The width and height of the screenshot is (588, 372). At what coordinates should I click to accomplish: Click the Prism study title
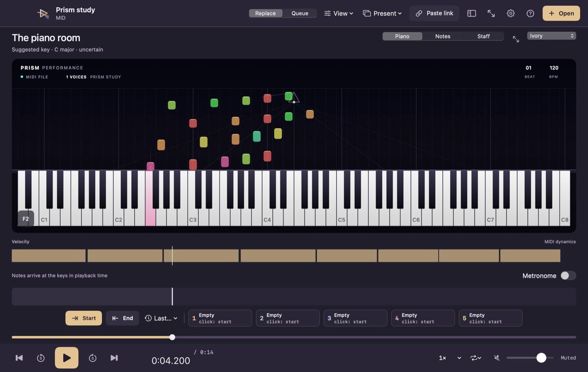(75, 10)
